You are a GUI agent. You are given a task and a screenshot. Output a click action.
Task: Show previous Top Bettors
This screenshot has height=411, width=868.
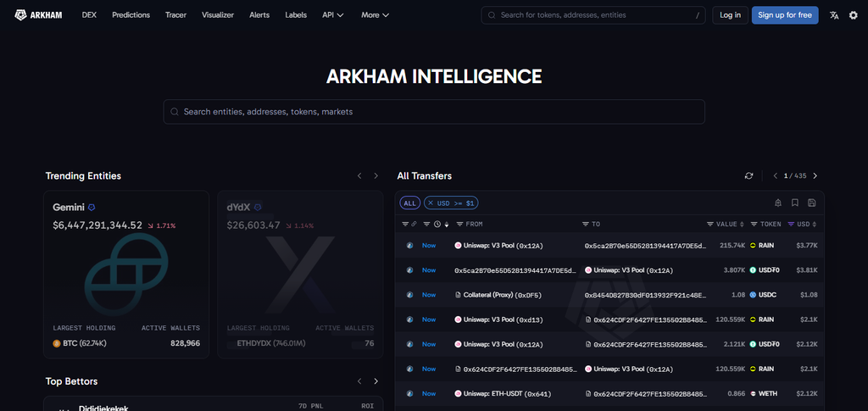tap(359, 381)
